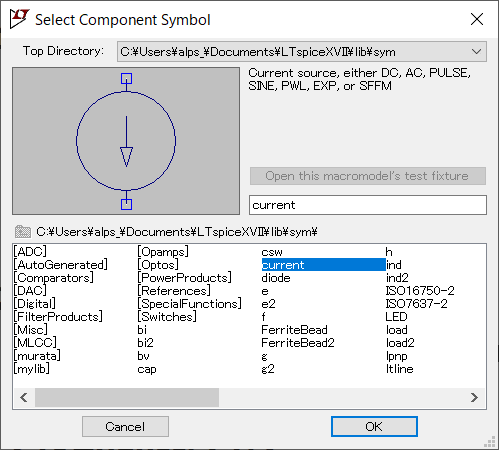Click the current source symbol preview
The height and width of the screenshot is (450, 499).
pos(126,141)
